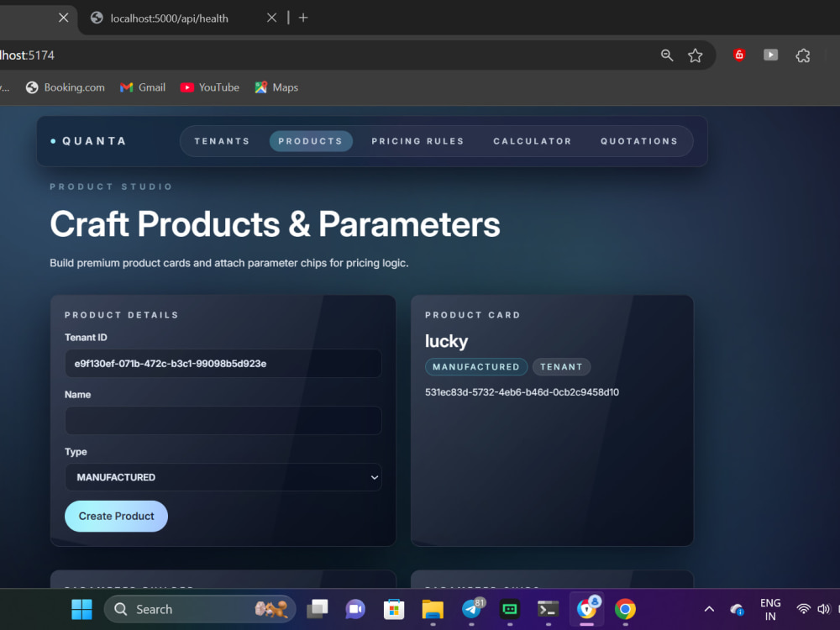Switch to Quotations section
Image resolution: width=840 pixels, height=630 pixels.
pyautogui.click(x=639, y=141)
